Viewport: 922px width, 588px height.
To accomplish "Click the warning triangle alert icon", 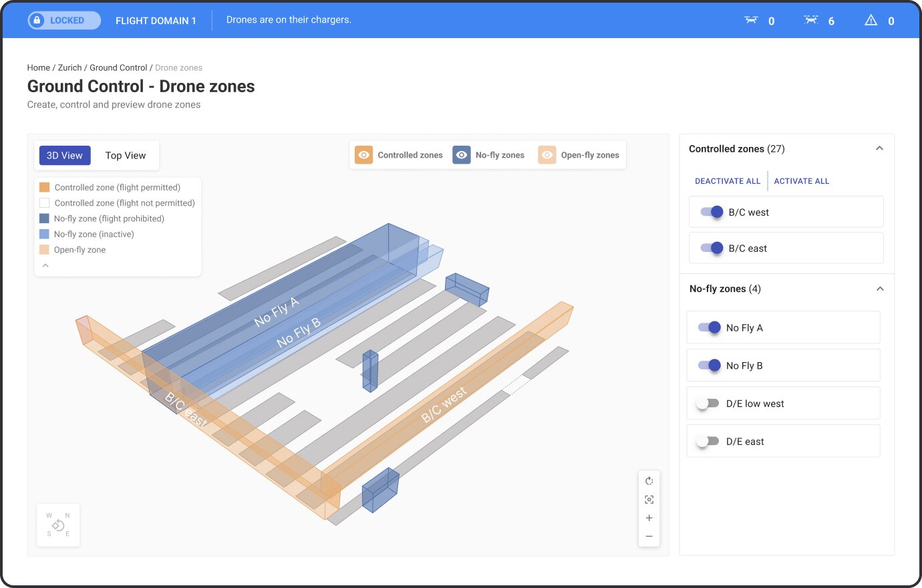I will [x=871, y=21].
